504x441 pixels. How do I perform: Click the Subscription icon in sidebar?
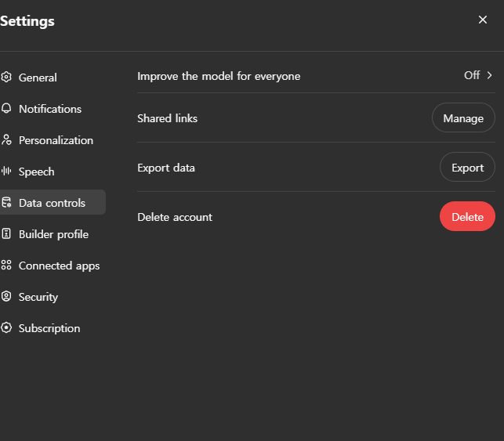[x=6, y=328]
